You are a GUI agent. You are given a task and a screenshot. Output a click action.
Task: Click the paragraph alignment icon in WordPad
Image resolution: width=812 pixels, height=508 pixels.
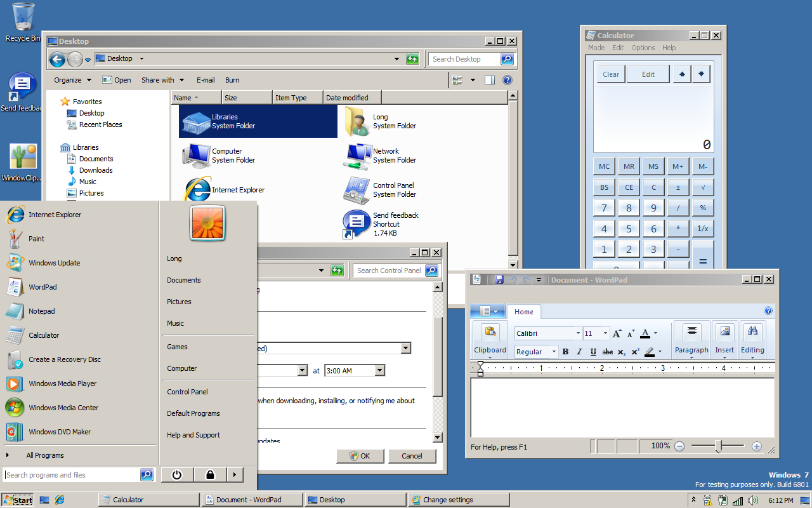click(x=691, y=330)
